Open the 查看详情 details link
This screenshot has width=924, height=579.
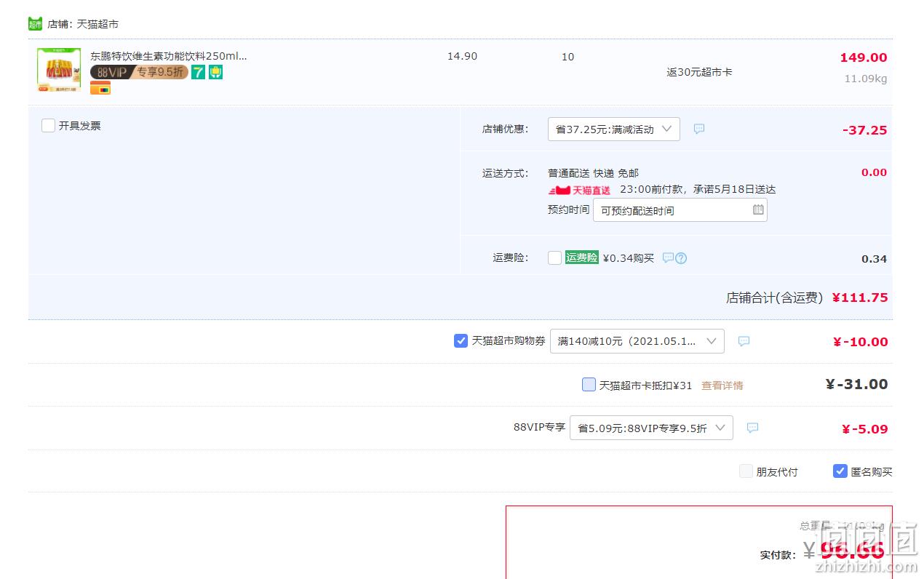click(x=722, y=386)
